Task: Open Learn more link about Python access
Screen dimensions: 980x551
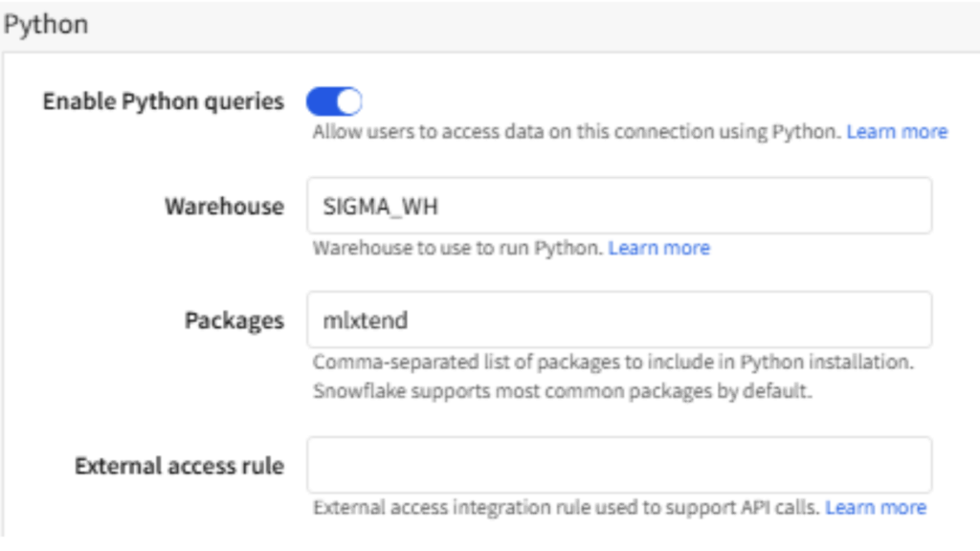Action: [897, 132]
